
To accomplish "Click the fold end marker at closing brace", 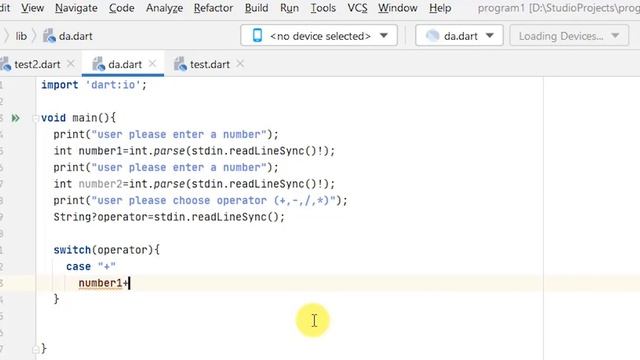I will pyautogui.click(x=36, y=349).
